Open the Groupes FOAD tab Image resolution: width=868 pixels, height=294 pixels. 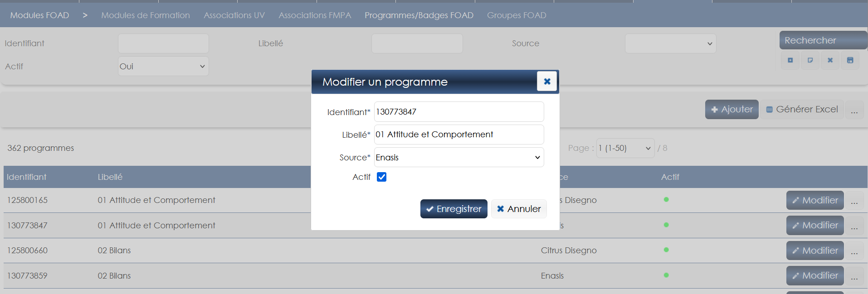click(517, 15)
